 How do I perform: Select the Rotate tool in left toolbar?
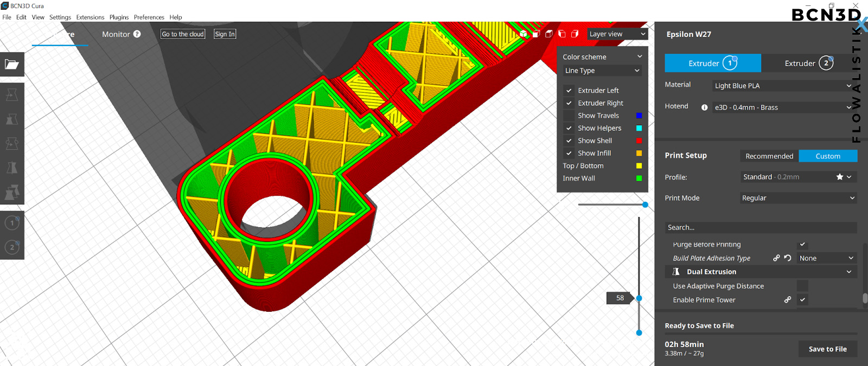click(11, 144)
